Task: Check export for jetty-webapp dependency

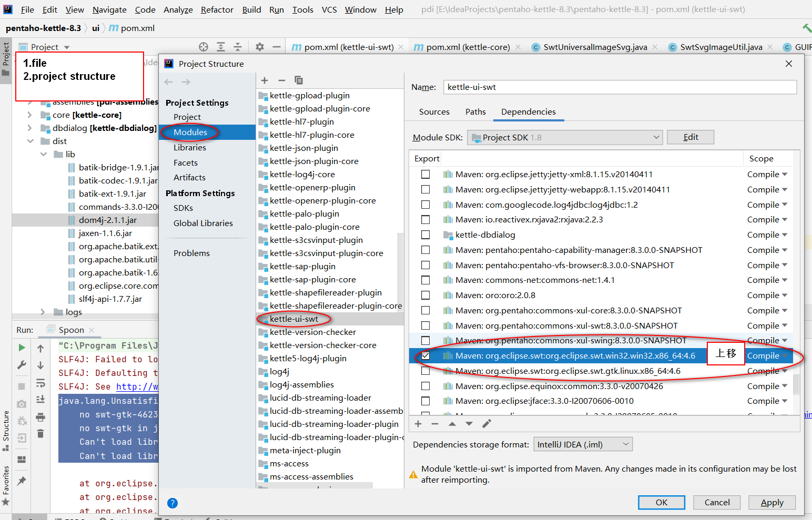Action: pos(425,190)
